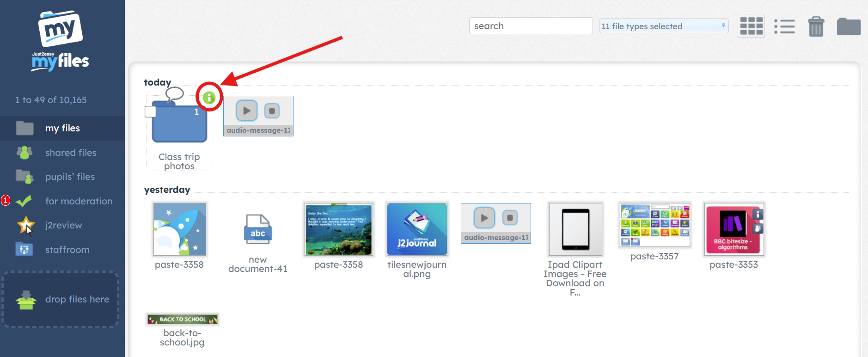868x357 pixels.
Task: Go to shared files
Action: [62, 153]
